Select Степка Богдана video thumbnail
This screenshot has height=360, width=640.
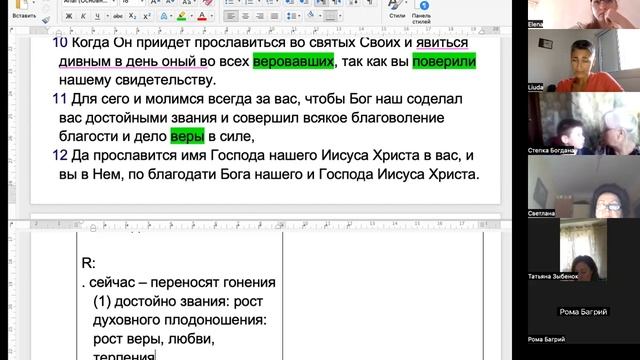click(584, 124)
